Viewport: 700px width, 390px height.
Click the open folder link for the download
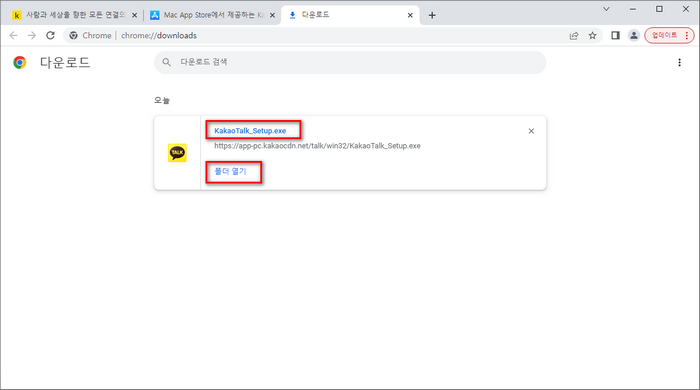click(x=230, y=171)
